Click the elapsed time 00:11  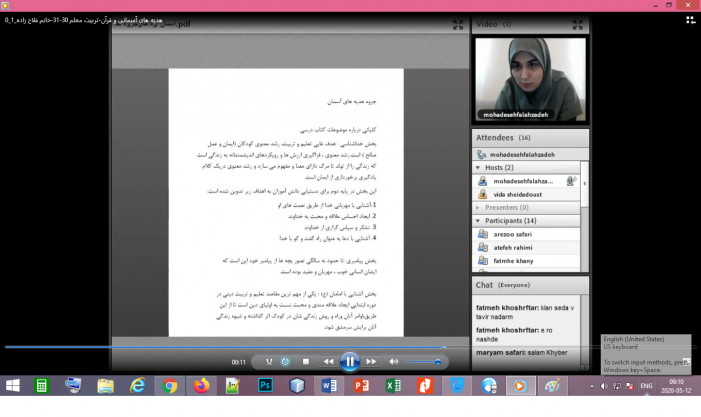(x=238, y=362)
